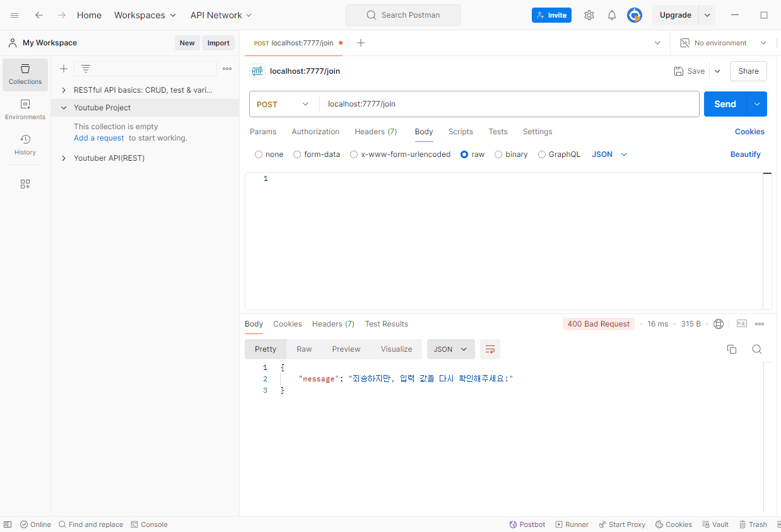Open the Environments sidebar panel
The width and height of the screenshot is (781, 532).
coord(25,110)
